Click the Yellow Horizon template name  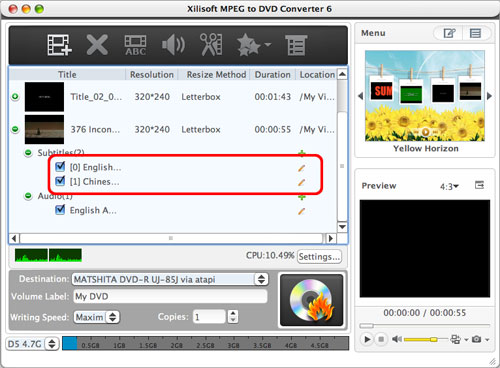point(426,148)
